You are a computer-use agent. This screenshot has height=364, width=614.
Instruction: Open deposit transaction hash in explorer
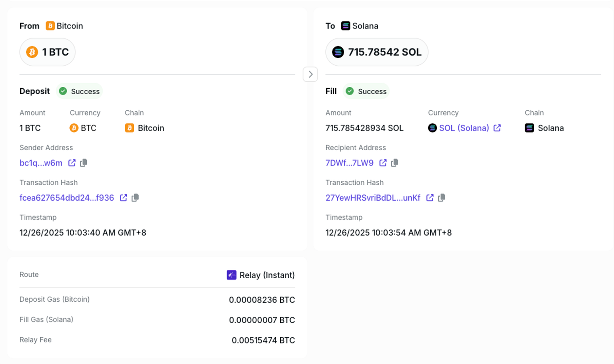coord(124,198)
